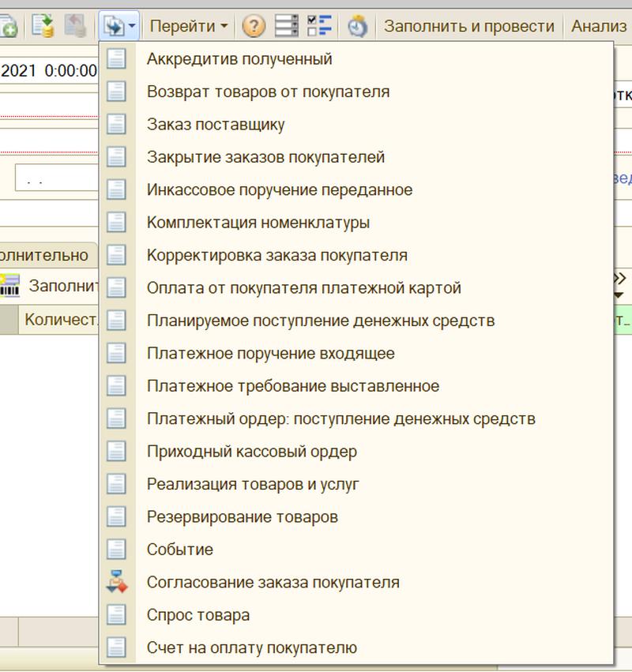This screenshot has width=632, height=672.
Task: Click the barcode Заполнить button in table toolbar
Action: tap(49, 286)
